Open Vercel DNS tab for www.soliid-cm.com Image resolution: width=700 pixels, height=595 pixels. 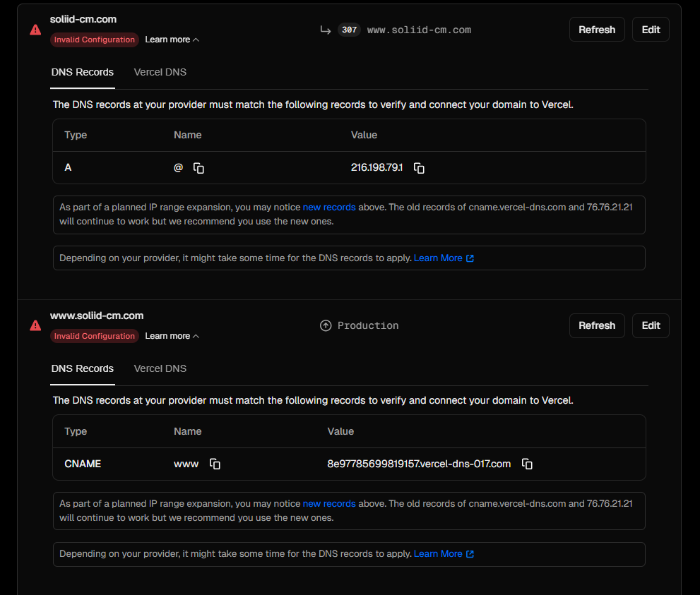[160, 368]
